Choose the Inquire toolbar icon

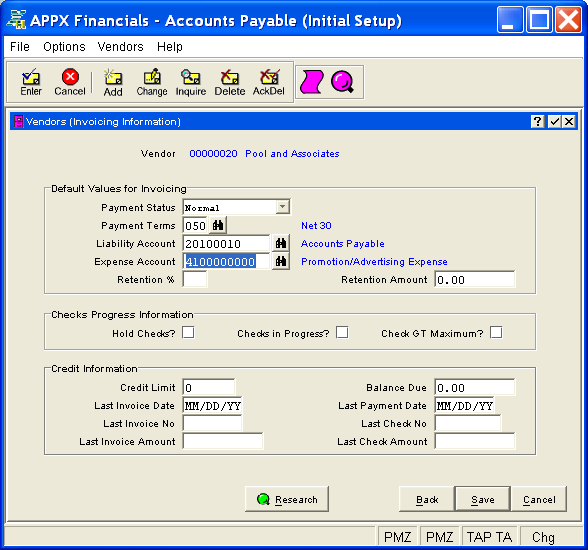[x=191, y=82]
